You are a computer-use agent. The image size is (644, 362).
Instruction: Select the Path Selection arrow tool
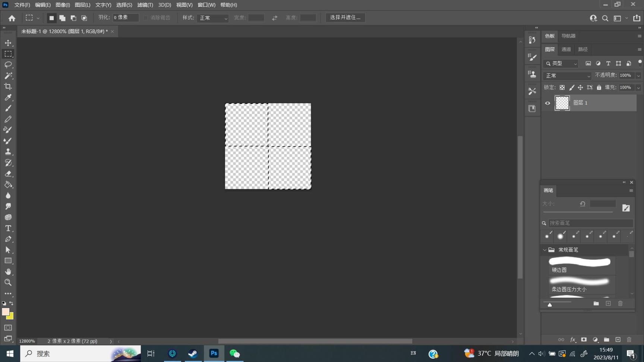8,250
